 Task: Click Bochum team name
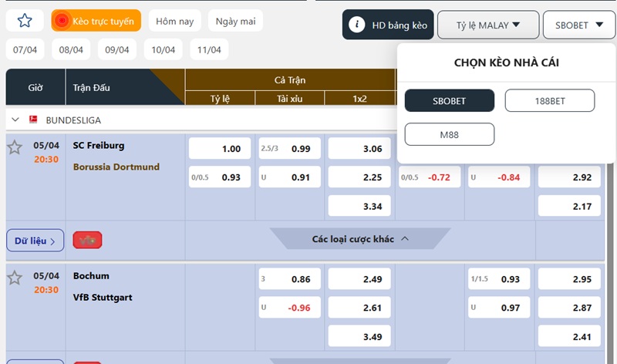click(91, 275)
